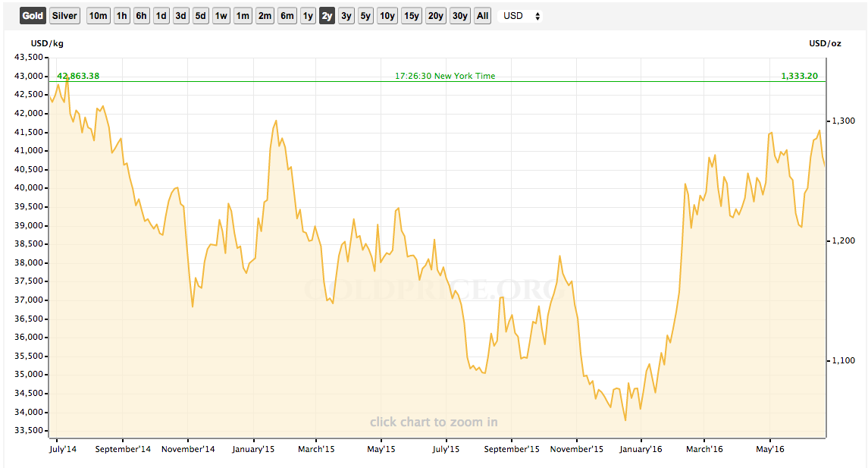Show the 3d price range
The height and width of the screenshot is (468, 868).
click(x=180, y=15)
